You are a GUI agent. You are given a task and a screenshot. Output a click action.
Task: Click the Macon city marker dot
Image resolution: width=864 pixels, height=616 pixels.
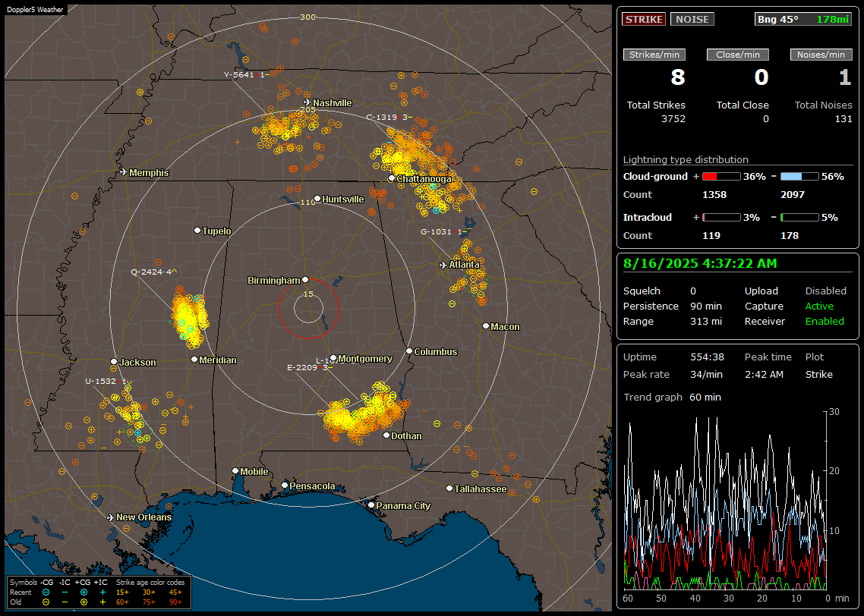pyautogui.click(x=485, y=326)
